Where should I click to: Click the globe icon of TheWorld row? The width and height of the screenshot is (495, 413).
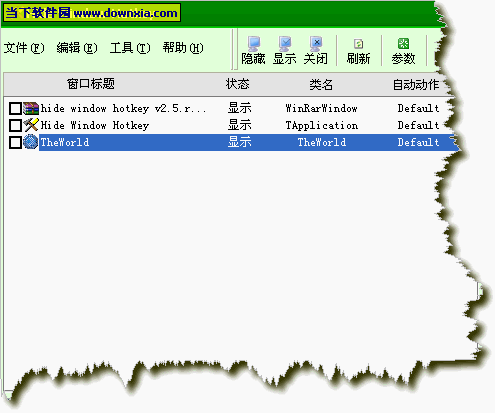pyautogui.click(x=31, y=142)
